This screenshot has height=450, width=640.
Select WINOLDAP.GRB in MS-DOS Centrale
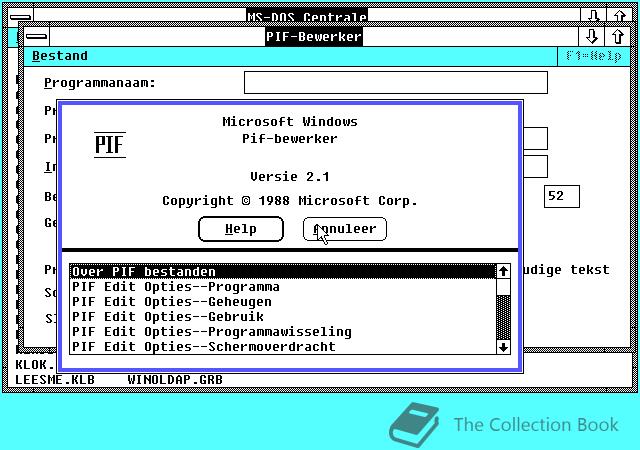click(x=175, y=380)
